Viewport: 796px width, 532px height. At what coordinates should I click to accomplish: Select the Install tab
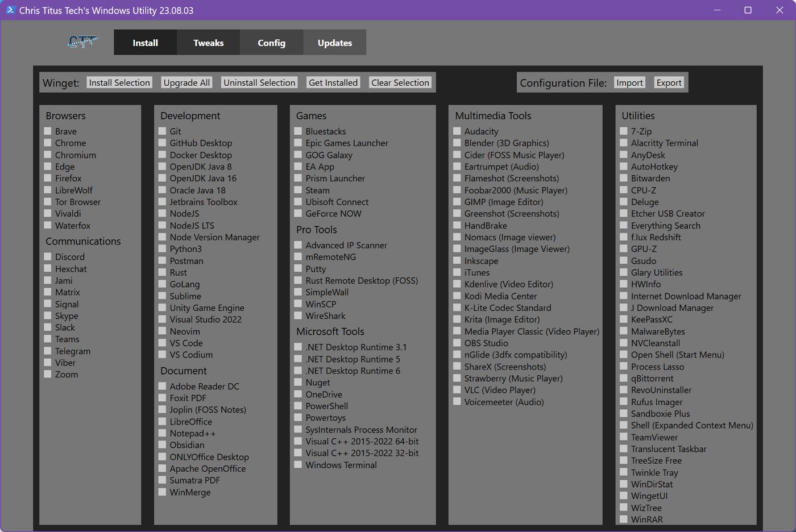pyautogui.click(x=145, y=43)
